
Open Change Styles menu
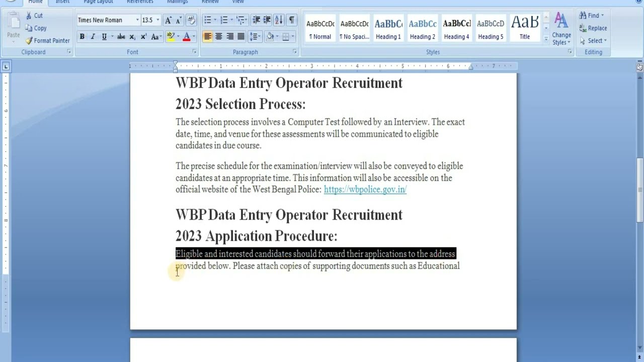tap(561, 29)
